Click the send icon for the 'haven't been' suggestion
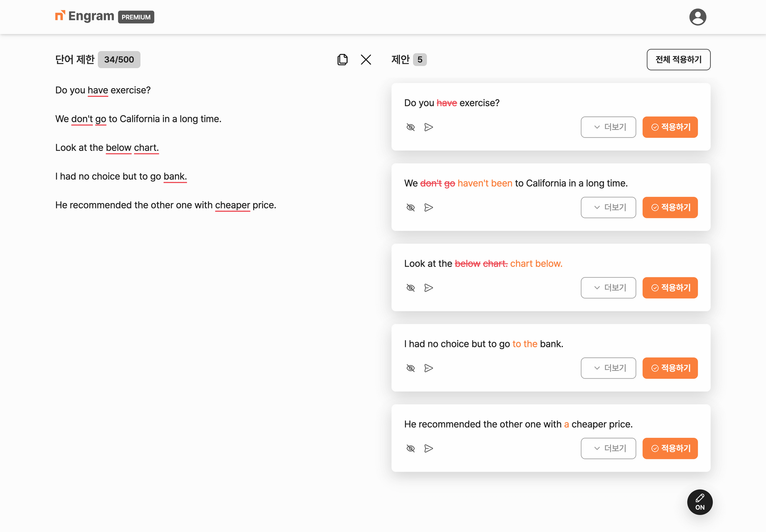This screenshot has height=532, width=766. pos(429,208)
